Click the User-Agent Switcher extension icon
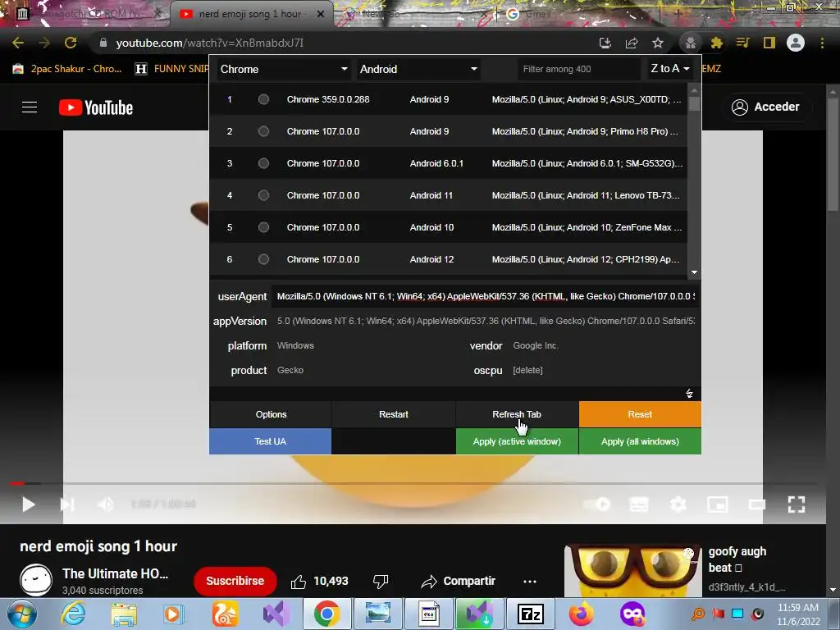The height and width of the screenshot is (630, 840). tap(690, 43)
